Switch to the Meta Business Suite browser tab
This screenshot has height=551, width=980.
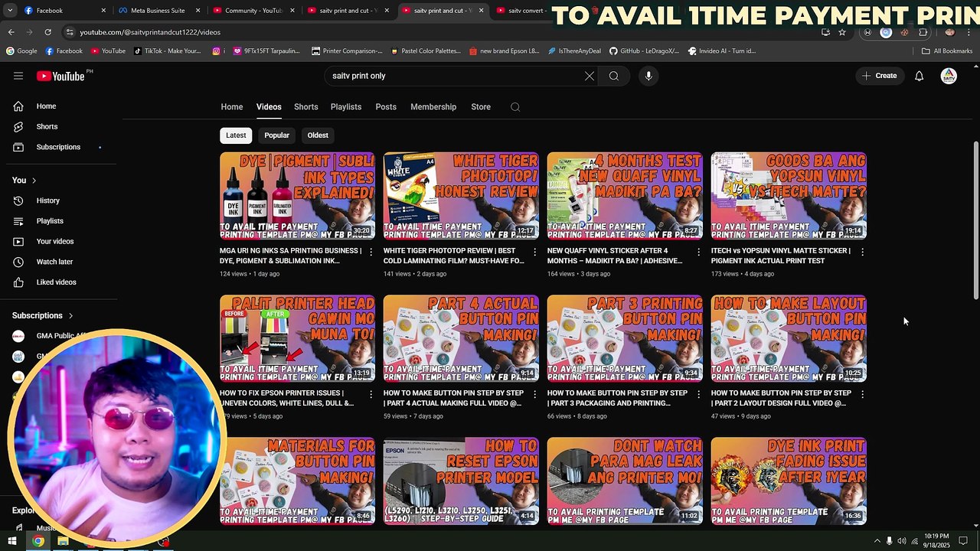click(x=158, y=11)
